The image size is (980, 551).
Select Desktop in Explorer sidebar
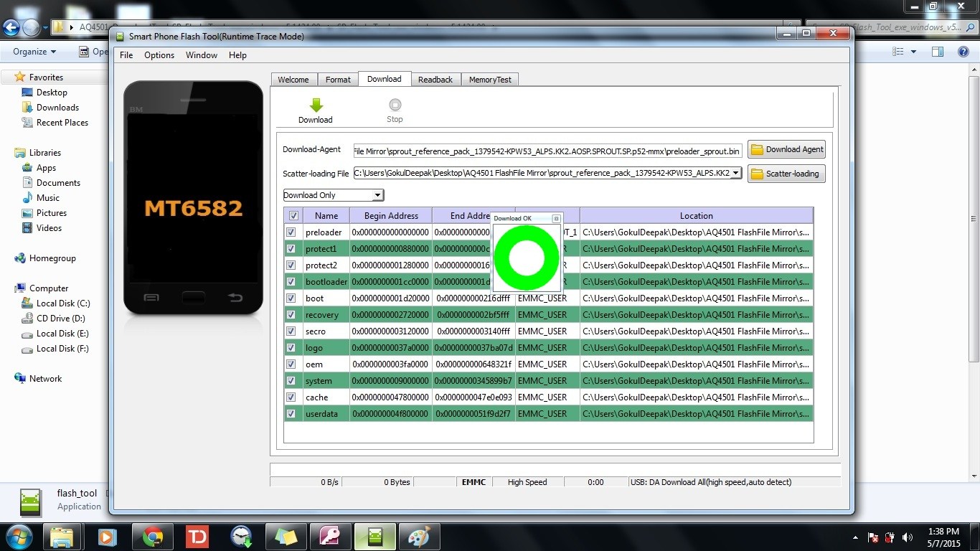[x=52, y=92]
